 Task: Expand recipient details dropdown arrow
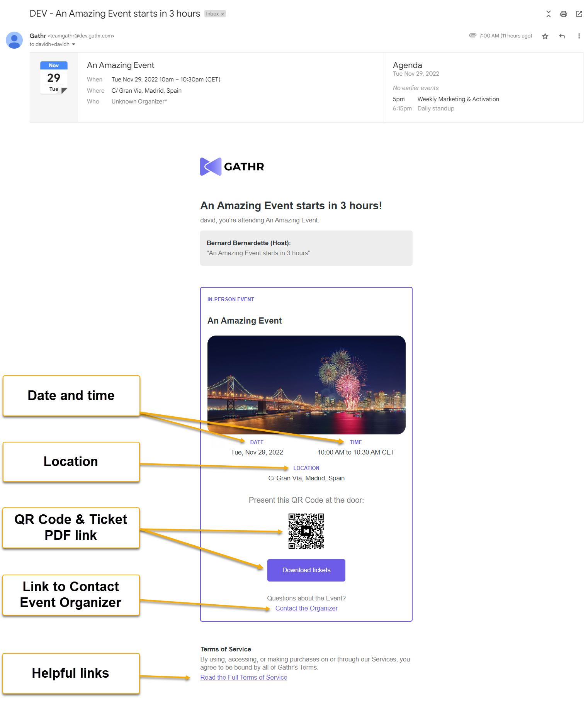[73, 44]
